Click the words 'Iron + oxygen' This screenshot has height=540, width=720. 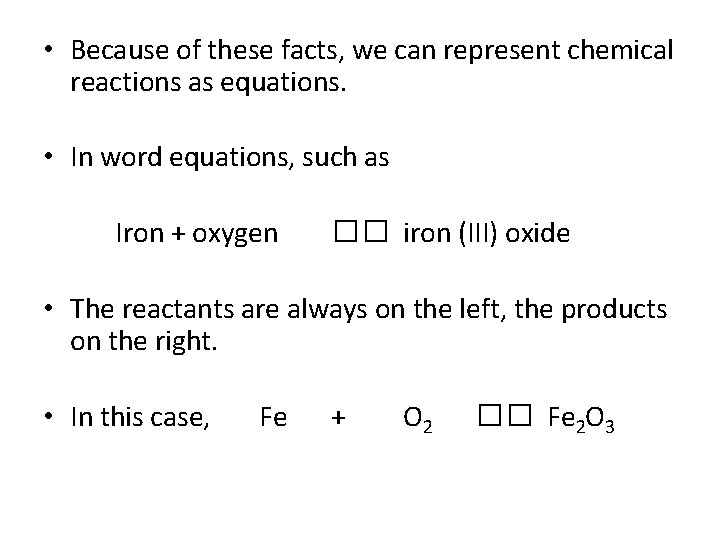coord(197,234)
